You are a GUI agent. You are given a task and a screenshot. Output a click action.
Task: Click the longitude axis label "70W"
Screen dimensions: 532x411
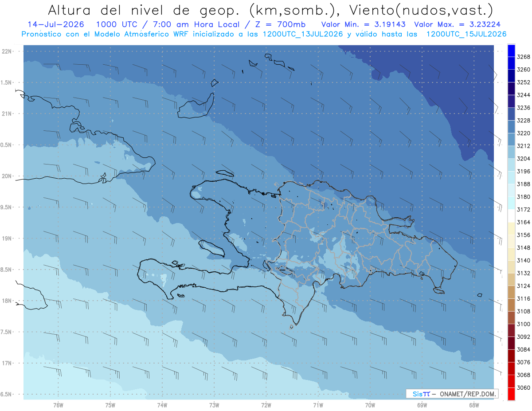[x=370, y=405]
